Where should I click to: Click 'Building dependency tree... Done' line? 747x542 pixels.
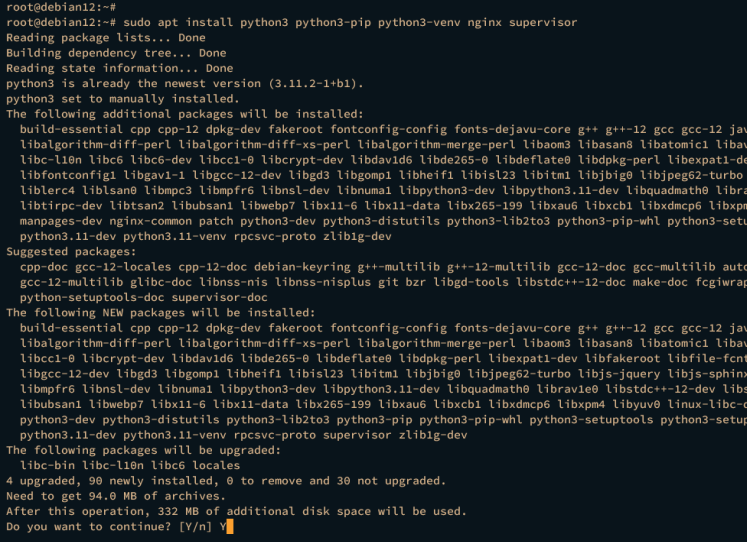coord(116,53)
